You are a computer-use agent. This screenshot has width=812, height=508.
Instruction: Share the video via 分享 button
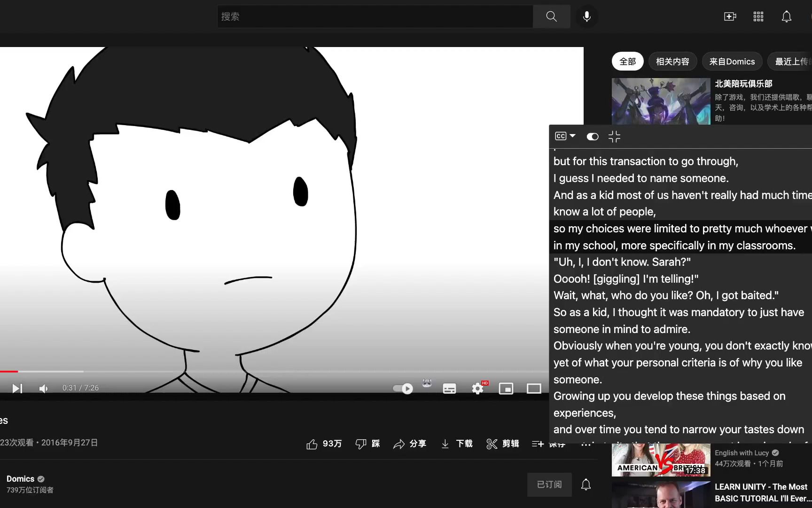pos(410,444)
